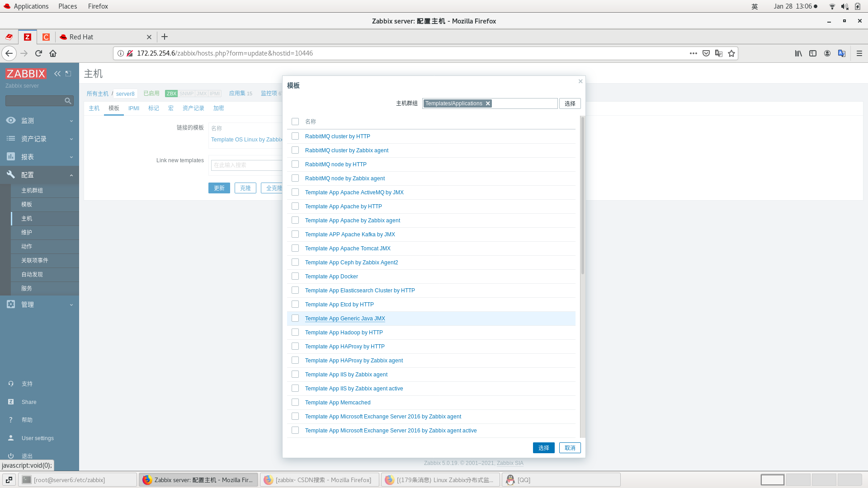Switch to the IPMI tab

(x=134, y=108)
